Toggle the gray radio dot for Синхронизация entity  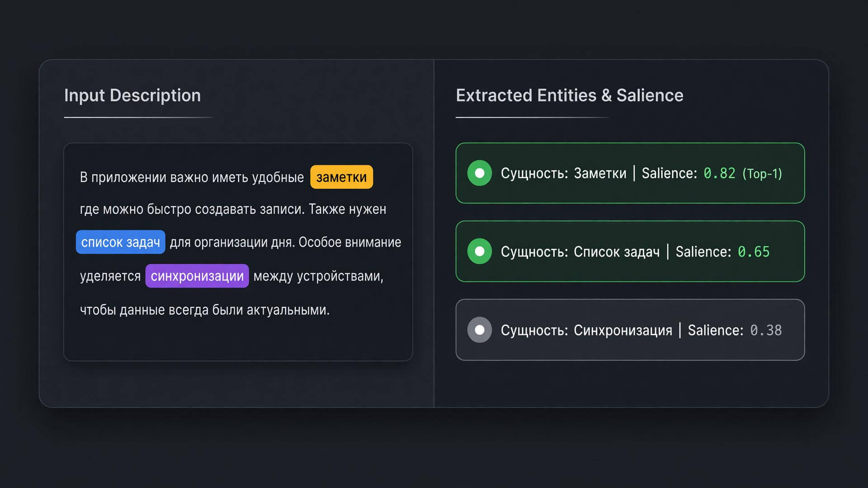(480, 330)
